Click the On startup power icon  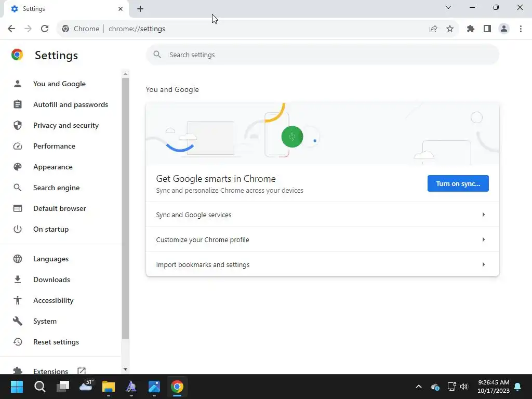(18, 229)
